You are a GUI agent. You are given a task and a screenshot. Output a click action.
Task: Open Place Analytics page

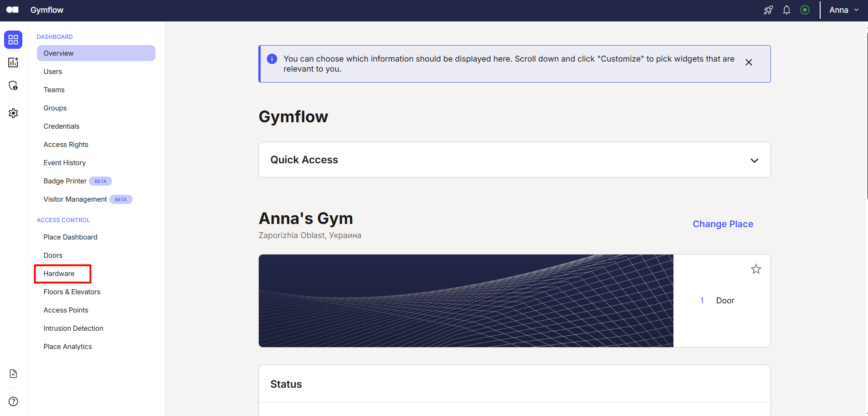pos(68,347)
